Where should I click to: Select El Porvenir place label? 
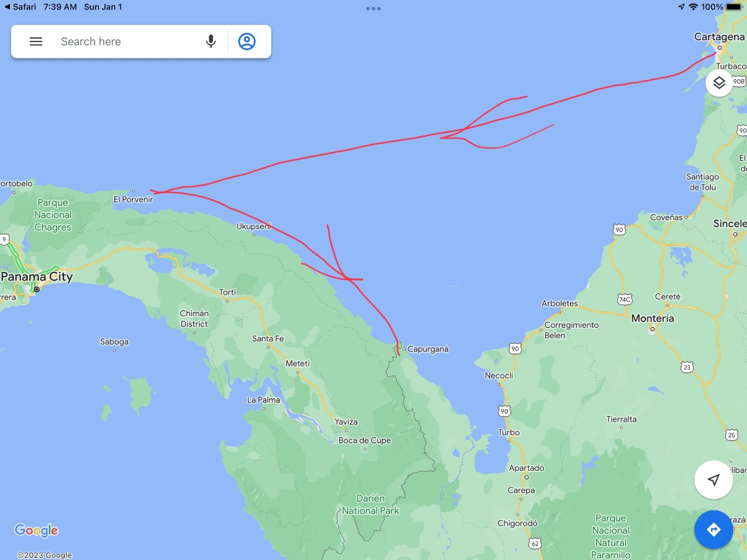tap(133, 199)
